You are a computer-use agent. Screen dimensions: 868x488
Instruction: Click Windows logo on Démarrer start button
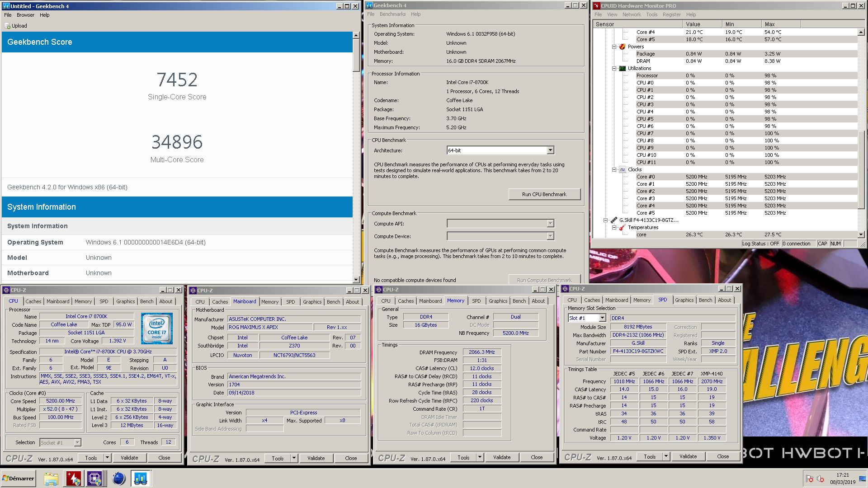(x=5, y=479)
